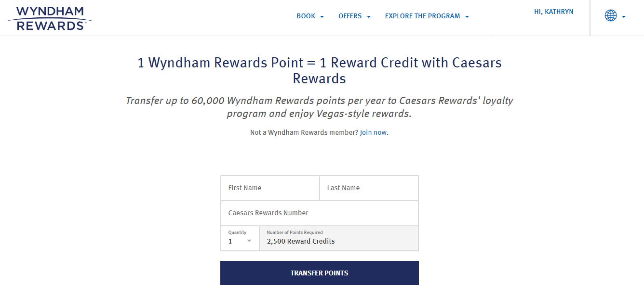Expand the BOOK dropdown chevron

[322, 16]
